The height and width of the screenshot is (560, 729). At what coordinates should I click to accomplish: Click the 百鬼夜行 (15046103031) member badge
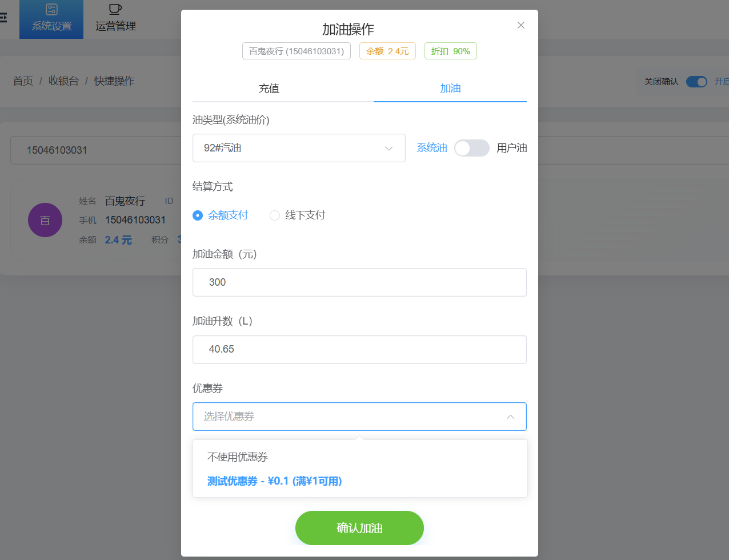click(296, 50)
